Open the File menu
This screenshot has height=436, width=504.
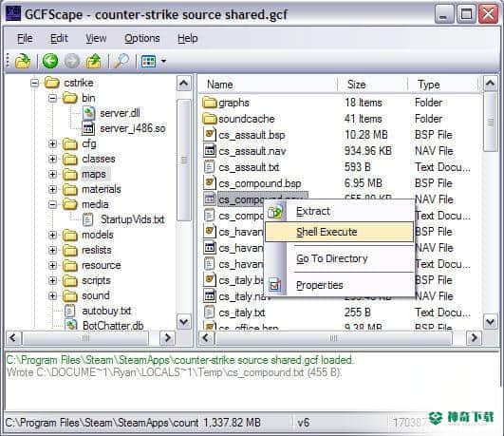25,38
